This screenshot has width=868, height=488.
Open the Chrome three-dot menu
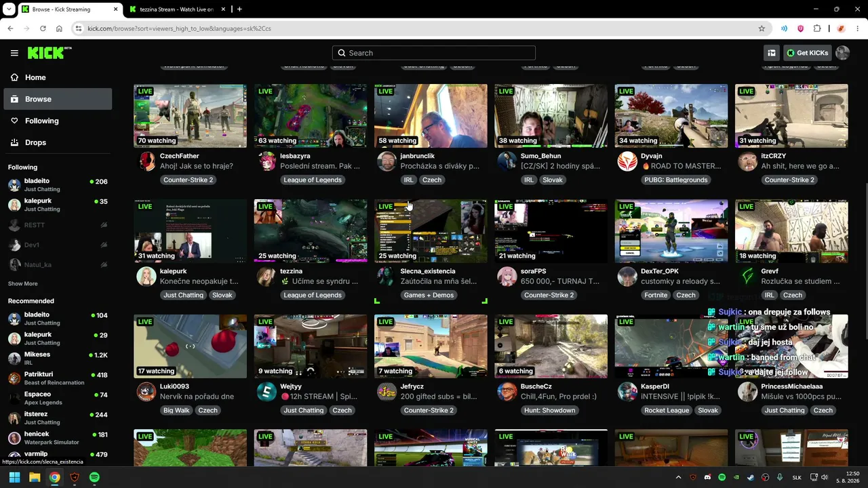pos(858,28)
